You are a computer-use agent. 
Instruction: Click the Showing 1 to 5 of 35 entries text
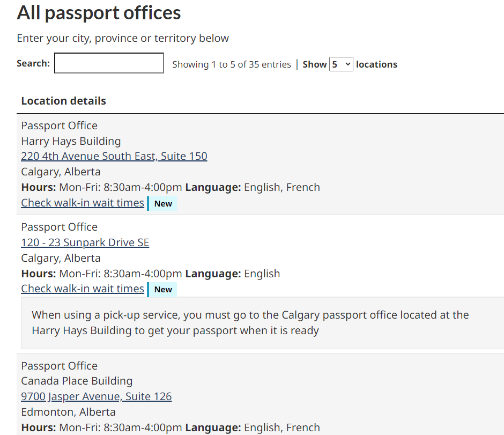232,64
